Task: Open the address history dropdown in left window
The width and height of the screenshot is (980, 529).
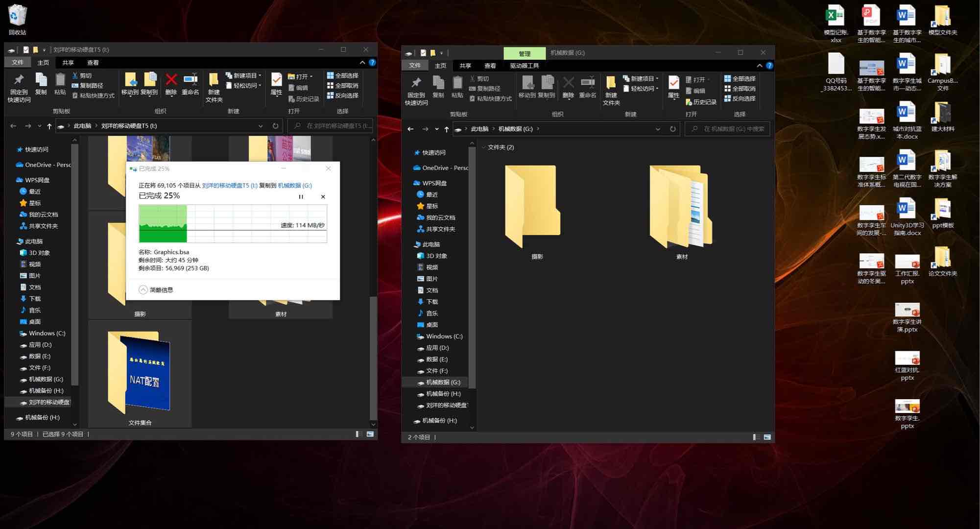Action: click(261, 126)
